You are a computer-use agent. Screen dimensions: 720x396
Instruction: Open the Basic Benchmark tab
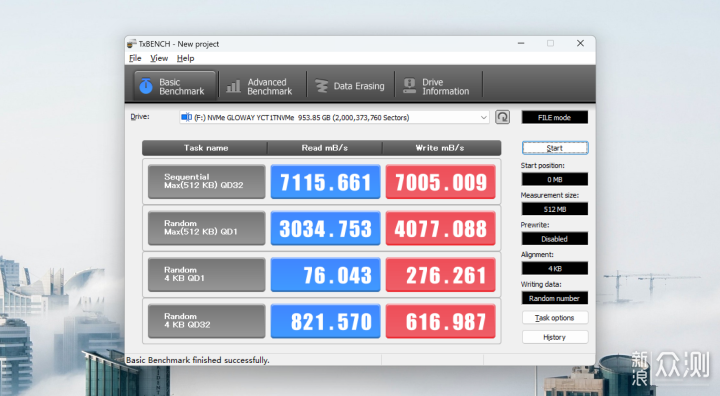[174, 86]
